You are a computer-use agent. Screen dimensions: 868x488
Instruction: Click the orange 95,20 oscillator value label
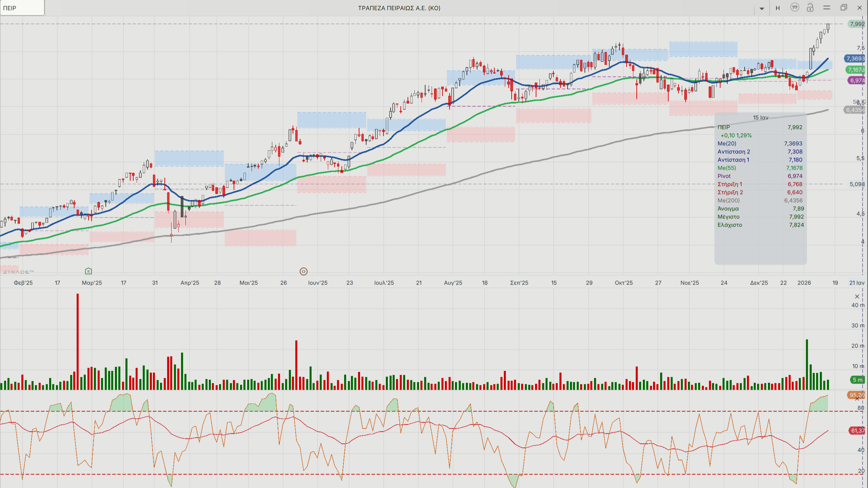tap(856, 395)
